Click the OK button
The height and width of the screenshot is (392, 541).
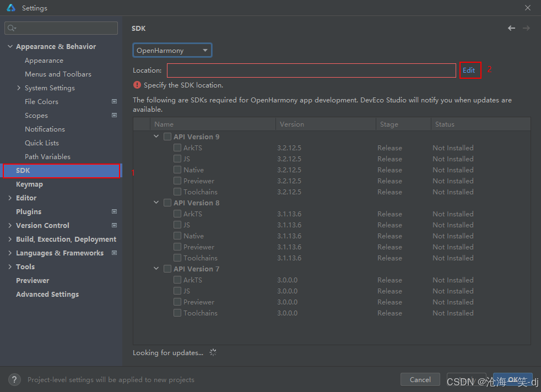click(513, 379)
